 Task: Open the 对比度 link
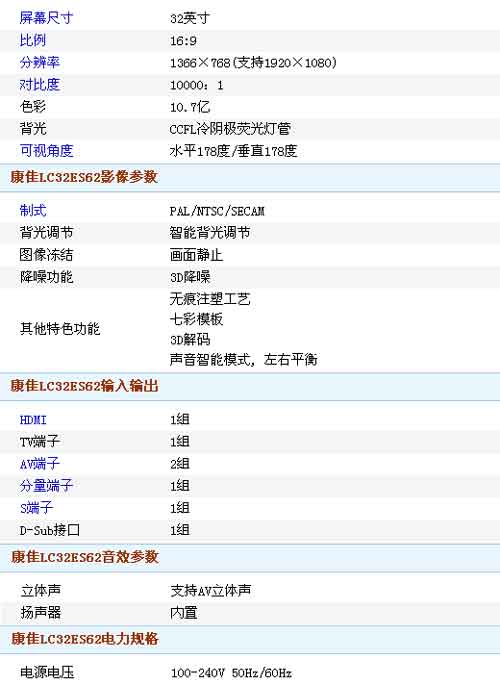click(40, 84)
